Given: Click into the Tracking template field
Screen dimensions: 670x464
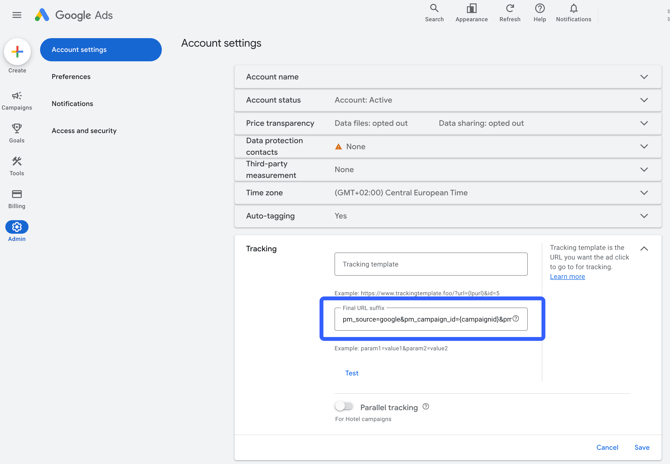Looking at the screenshot, I should click(x=431, y=264).
